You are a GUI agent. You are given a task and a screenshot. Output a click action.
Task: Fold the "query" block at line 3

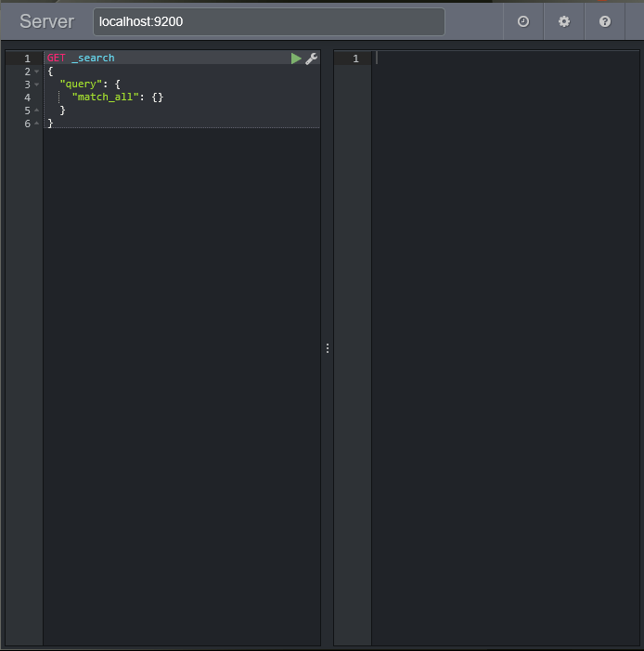(37, 85)
